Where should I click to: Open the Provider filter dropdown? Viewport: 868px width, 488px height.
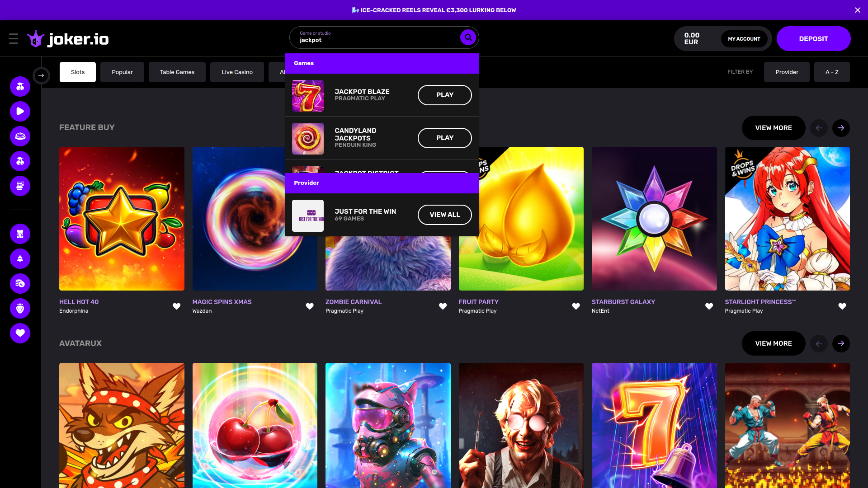tap(787, 72)
